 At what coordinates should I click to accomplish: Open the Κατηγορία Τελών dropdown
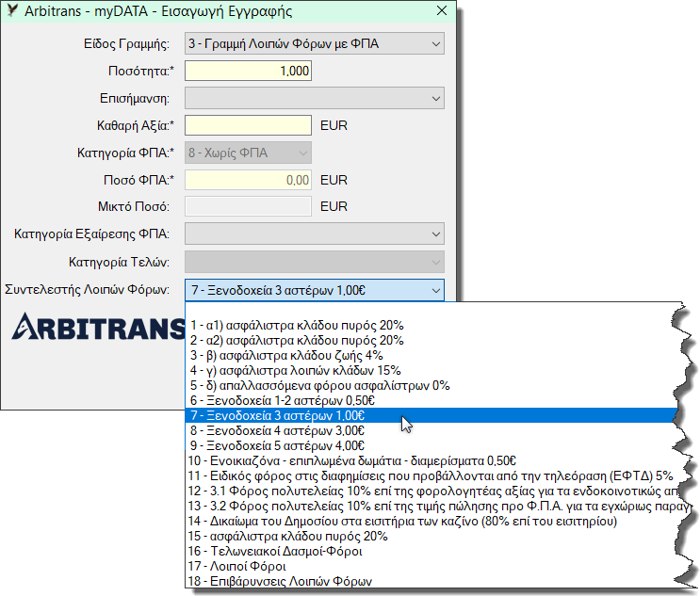coord(315,262)
